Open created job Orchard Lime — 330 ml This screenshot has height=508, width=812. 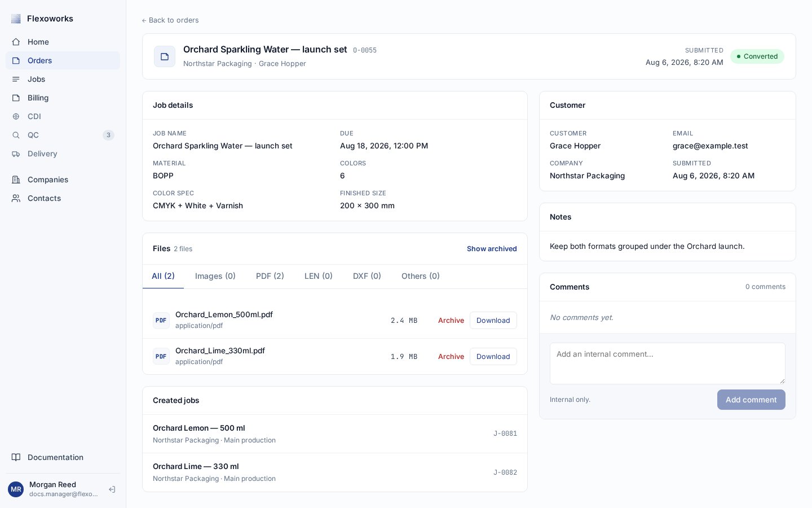(335, 472)
